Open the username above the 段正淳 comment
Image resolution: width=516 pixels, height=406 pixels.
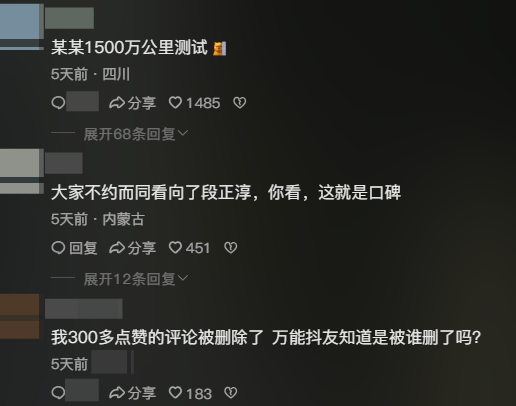pos(64,163)
